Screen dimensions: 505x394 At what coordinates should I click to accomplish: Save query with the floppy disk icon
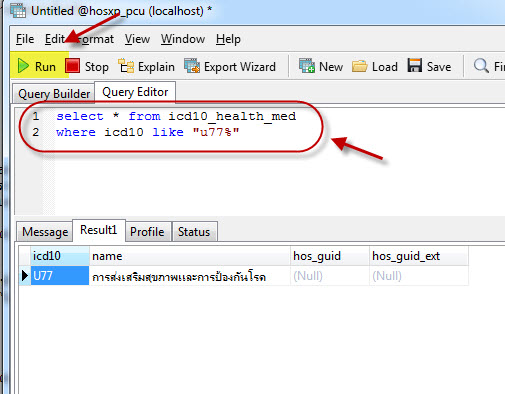415,65
